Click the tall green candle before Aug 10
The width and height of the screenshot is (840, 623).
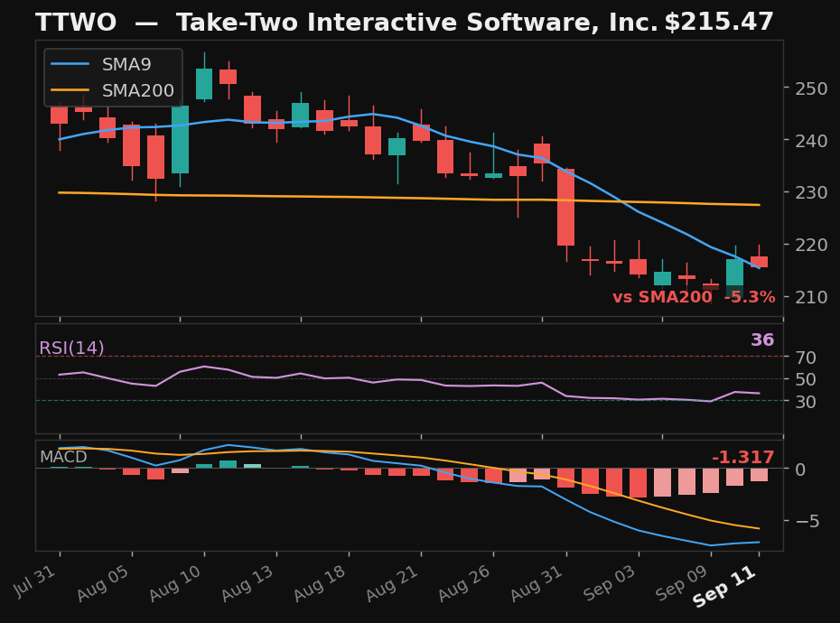(180, 139)
